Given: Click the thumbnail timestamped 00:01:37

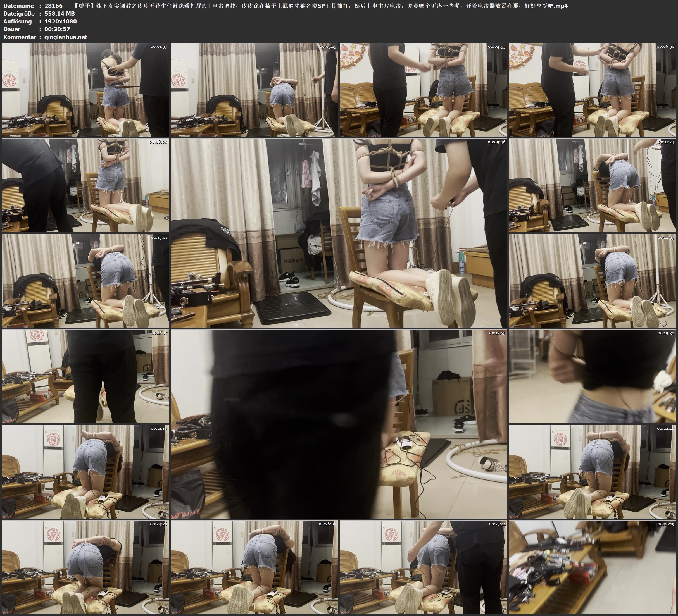Looking at the screenshot, I should click(x=85, y=90).
